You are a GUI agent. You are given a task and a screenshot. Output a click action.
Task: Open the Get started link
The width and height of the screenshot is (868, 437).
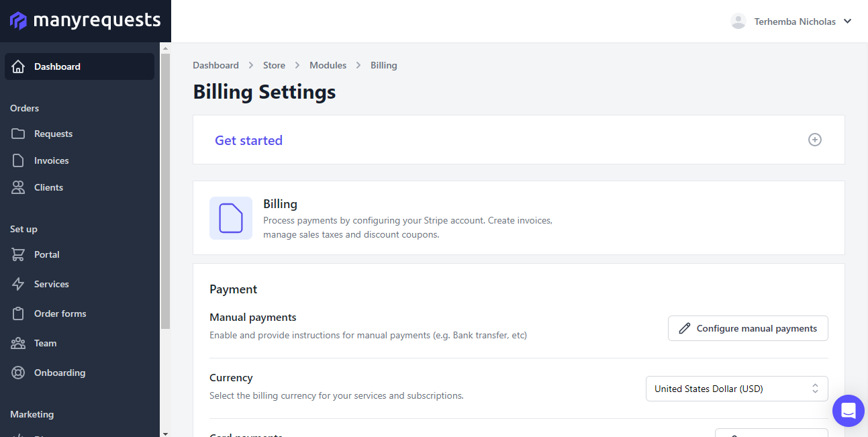point(248,140)
